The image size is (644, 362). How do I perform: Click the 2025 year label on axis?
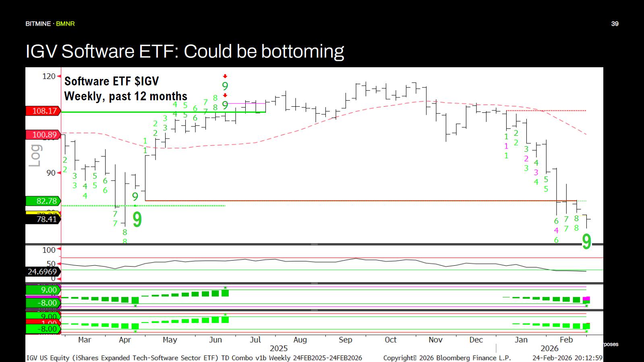[279, 348]
